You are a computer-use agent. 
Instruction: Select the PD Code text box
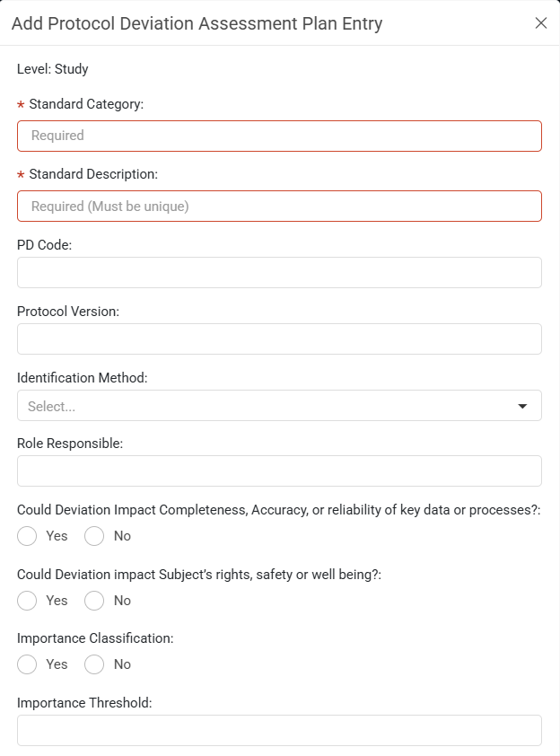click(x=279, y=272)
